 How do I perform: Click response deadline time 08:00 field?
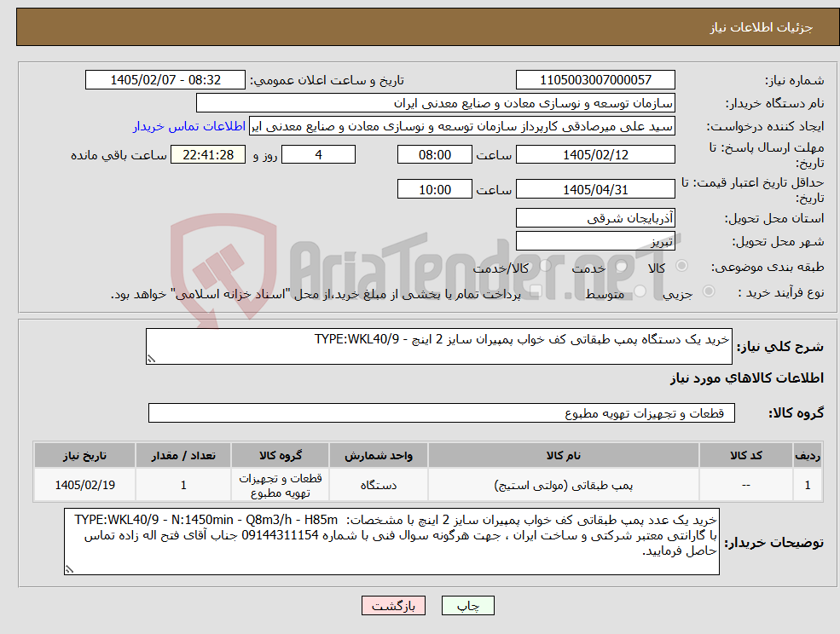(x=434, y=155)
